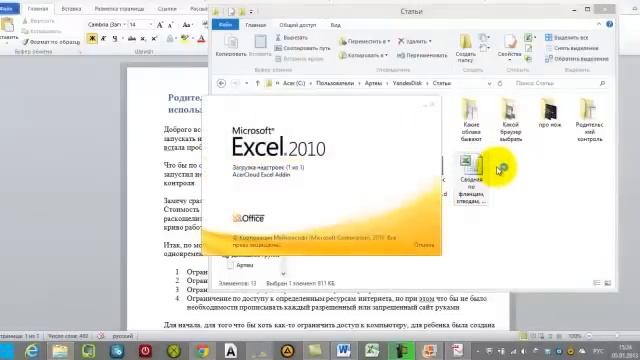Click Снять выделение in Explorer ribbon

[571, 48]
